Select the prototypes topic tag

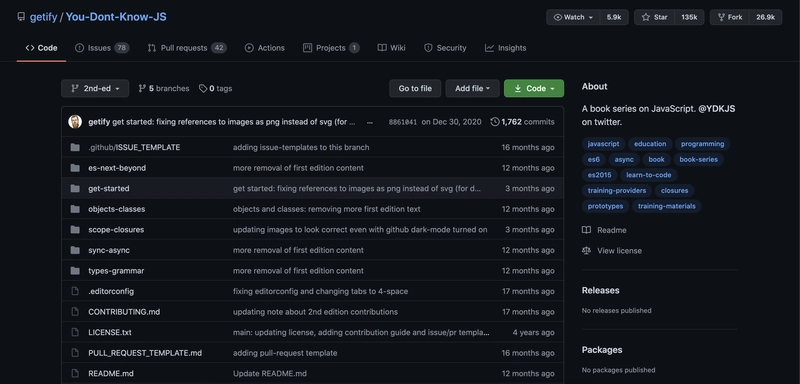tap(605, 206)
